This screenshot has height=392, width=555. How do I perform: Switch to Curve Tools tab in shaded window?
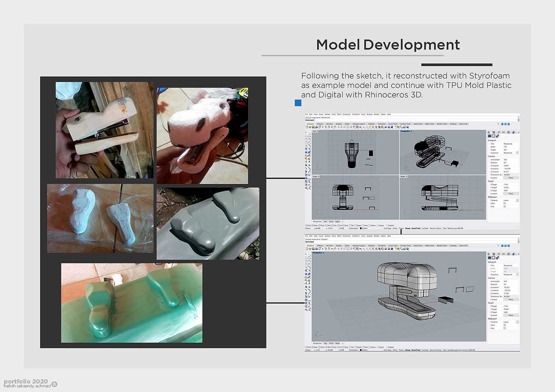point(392,245)
